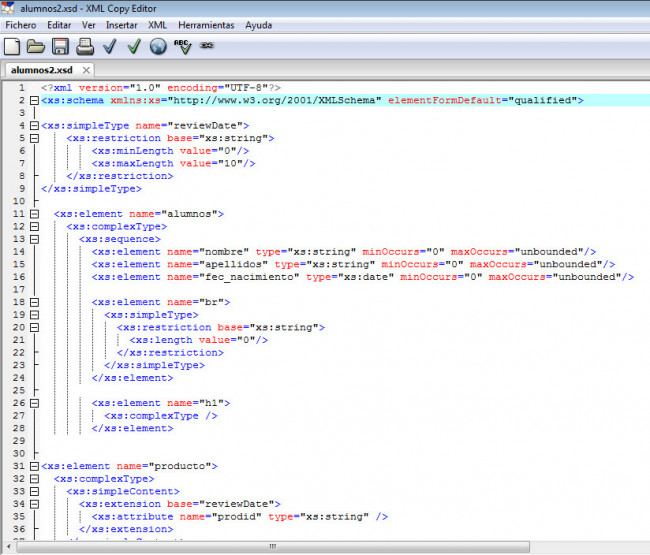Open the Herramientas menu
The image size is (650, 555).
206,25
